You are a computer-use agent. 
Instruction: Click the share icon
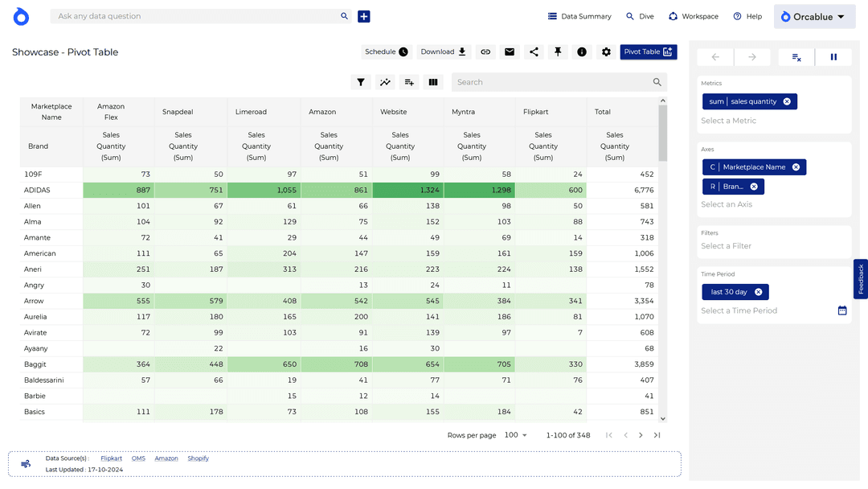tap(534, 52)
